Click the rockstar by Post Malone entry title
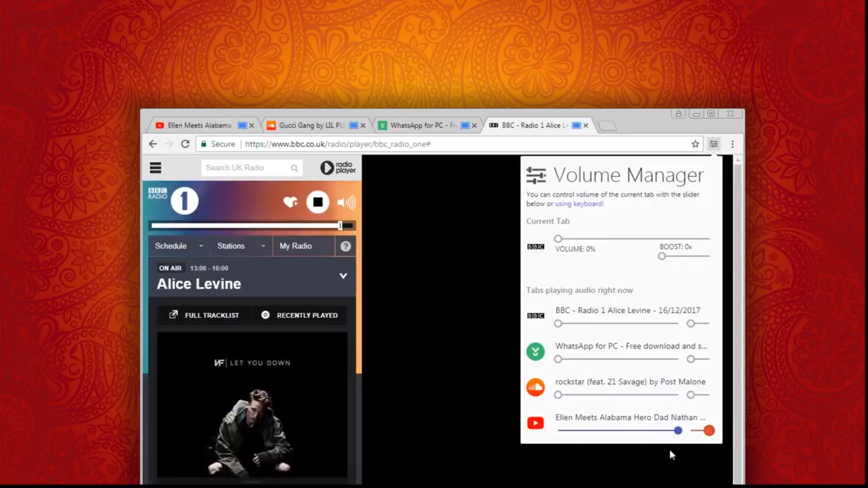Screen dimensions: 868x488 pos(630,382)
